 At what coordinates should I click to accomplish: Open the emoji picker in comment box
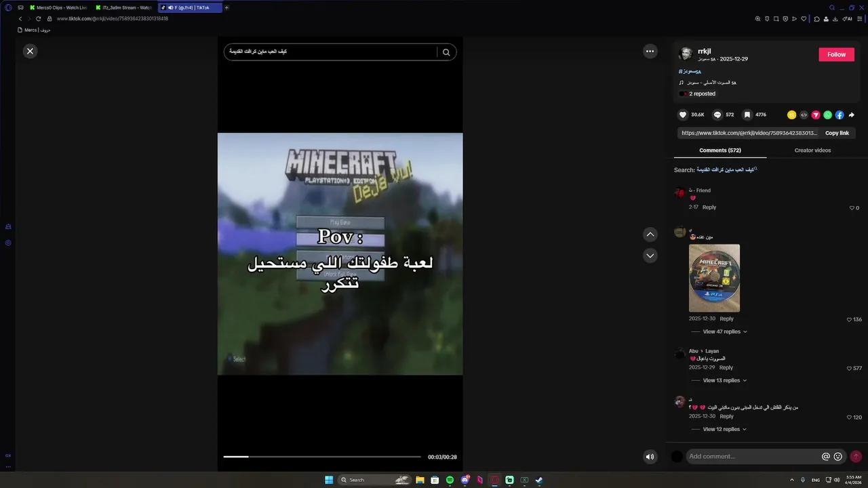(838, 456)
